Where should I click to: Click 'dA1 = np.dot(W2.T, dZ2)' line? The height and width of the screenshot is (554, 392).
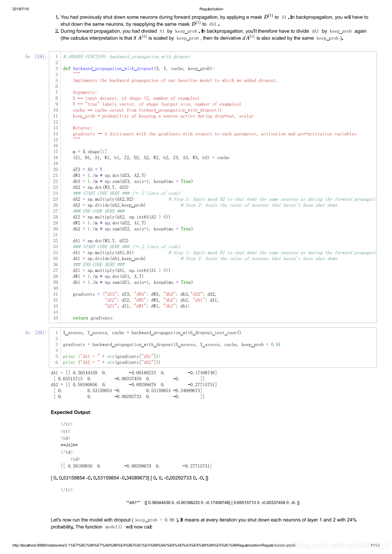(x=101, y=241)
